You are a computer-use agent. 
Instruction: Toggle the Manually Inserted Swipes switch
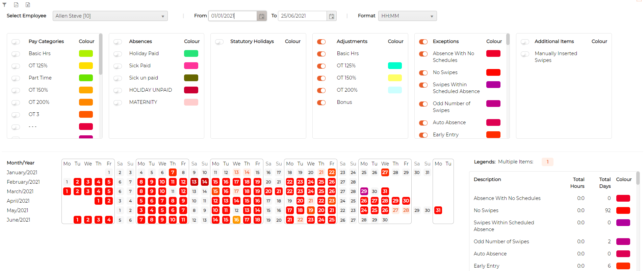tap(525, 54)
